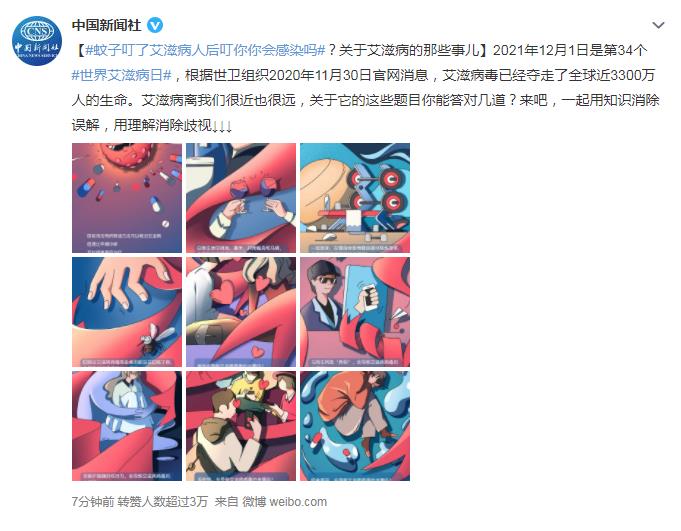View the wine glasses toast illustration
681x531 pixels.
point(241,198)
